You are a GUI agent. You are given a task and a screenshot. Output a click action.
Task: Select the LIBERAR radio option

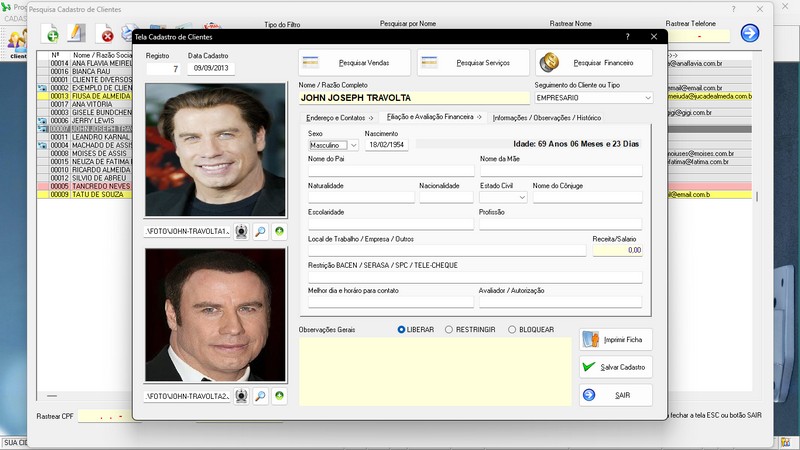pos(402,329)
